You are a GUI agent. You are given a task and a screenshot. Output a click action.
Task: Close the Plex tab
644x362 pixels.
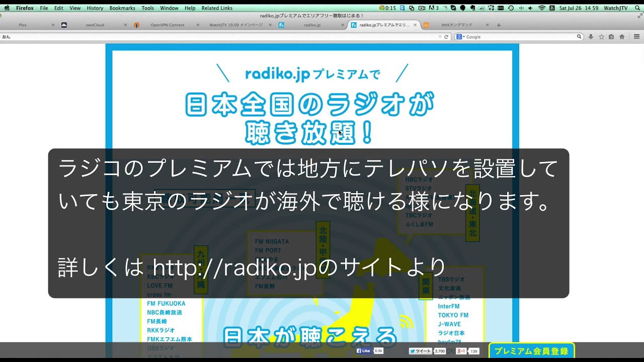[53, 25]
